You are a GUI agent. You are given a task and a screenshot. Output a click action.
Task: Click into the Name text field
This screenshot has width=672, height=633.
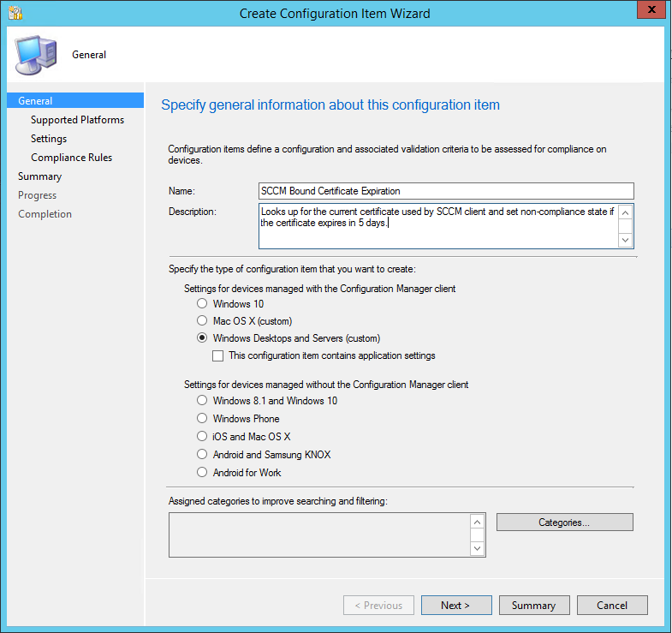click(x=445, y=191)
